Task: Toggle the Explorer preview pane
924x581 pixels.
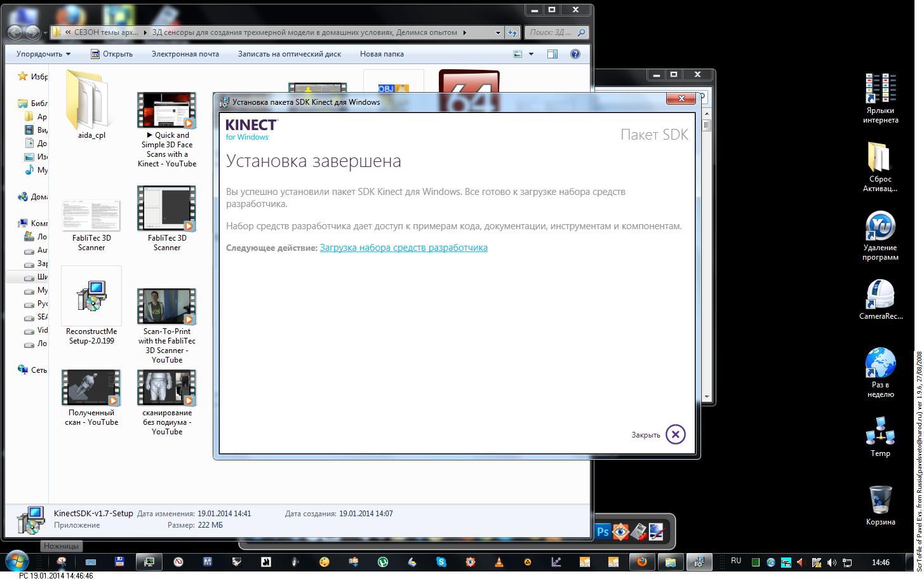Action: [552, 54]
